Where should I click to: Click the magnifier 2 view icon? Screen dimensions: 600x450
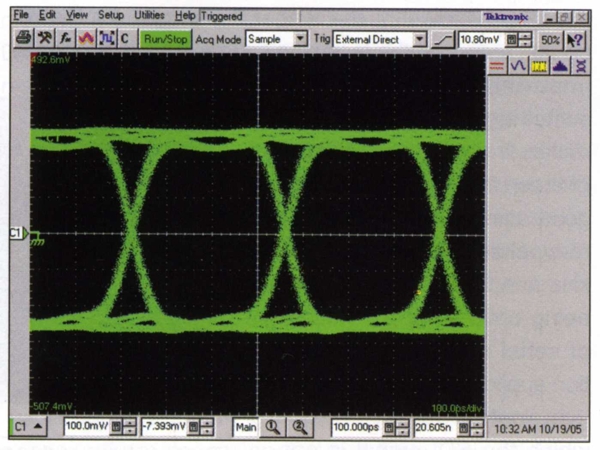pyautogui.click(x=300, y=427)
